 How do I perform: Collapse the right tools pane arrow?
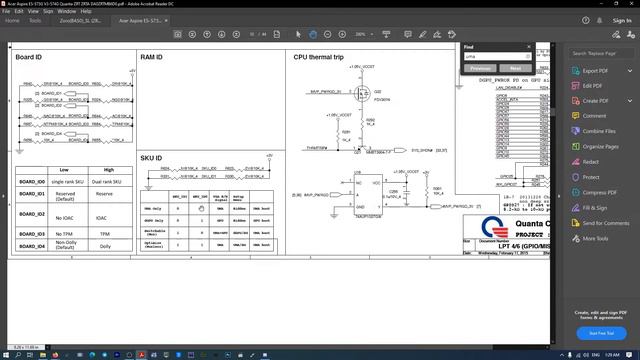(x=559, y=196)
